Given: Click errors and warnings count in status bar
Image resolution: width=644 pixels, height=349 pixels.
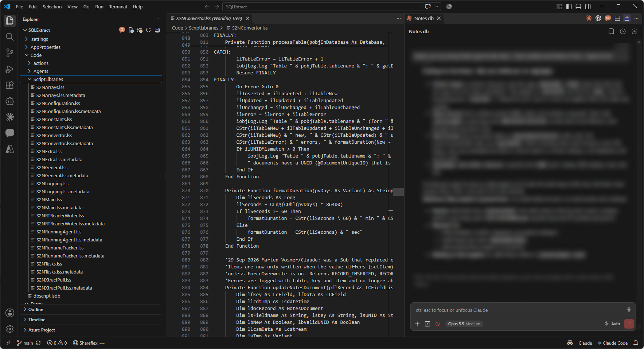Looking at the screenshot, I should pos(57,343).
